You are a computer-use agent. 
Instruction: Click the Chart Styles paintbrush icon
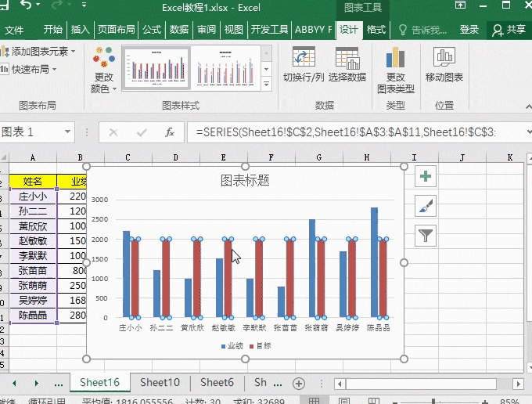pyautogui.click(x=426, y=206)
